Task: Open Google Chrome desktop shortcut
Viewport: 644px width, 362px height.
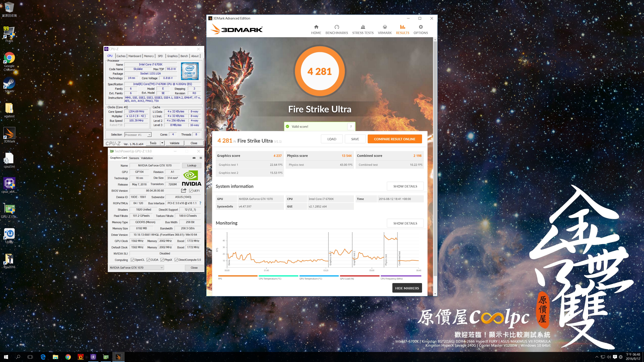Action: point(9,62)
